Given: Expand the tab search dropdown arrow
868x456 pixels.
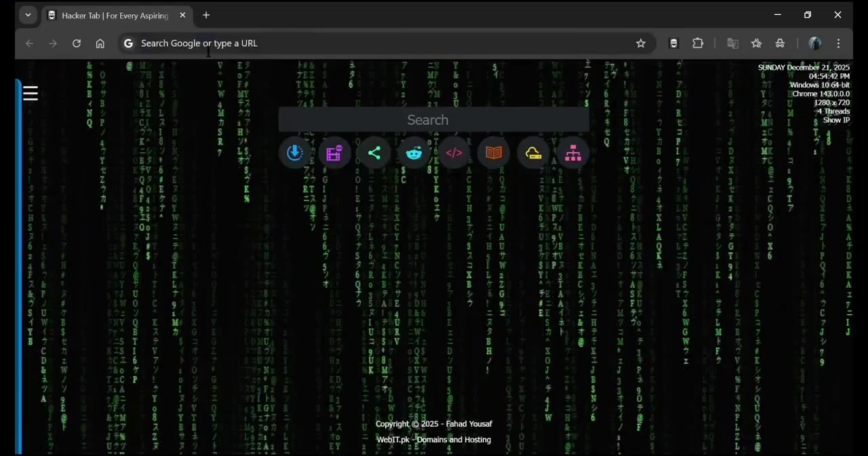Looking at the screenshot, I should (x=28, y=15).
